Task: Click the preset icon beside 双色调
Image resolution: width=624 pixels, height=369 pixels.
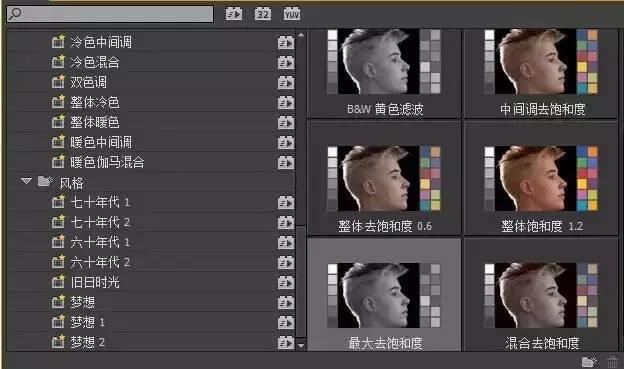Action: point(58,82)
